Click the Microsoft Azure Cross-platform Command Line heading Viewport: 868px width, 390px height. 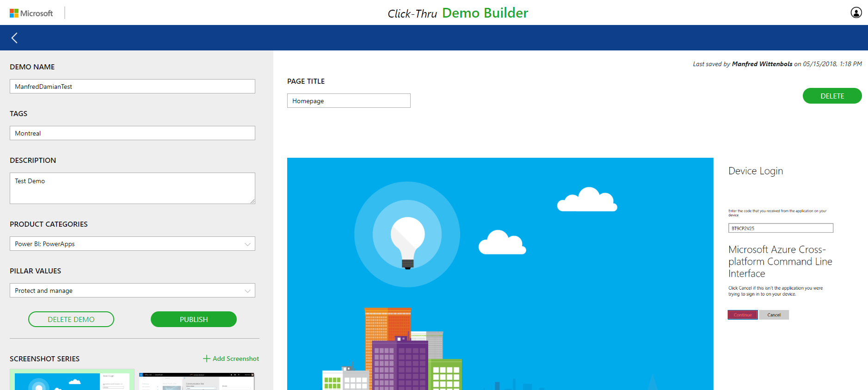[x=780, y=261]
